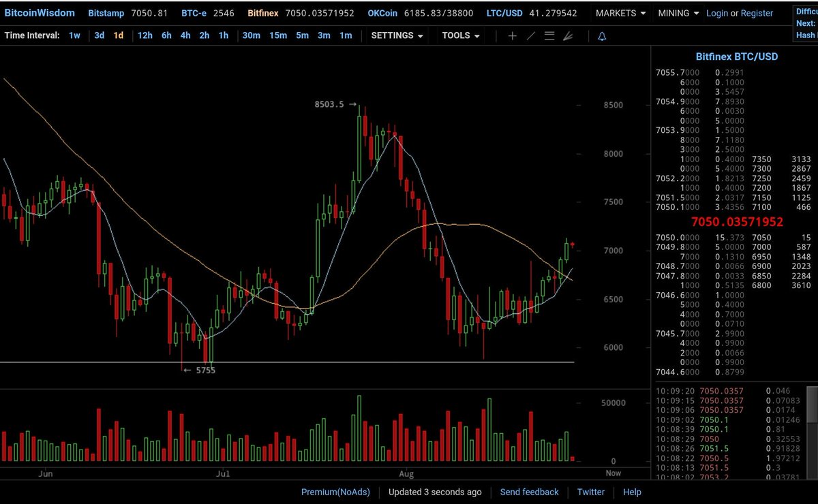Select the fan lines drawing tool
The image size is (818, 504).
(x=568, y=36)
